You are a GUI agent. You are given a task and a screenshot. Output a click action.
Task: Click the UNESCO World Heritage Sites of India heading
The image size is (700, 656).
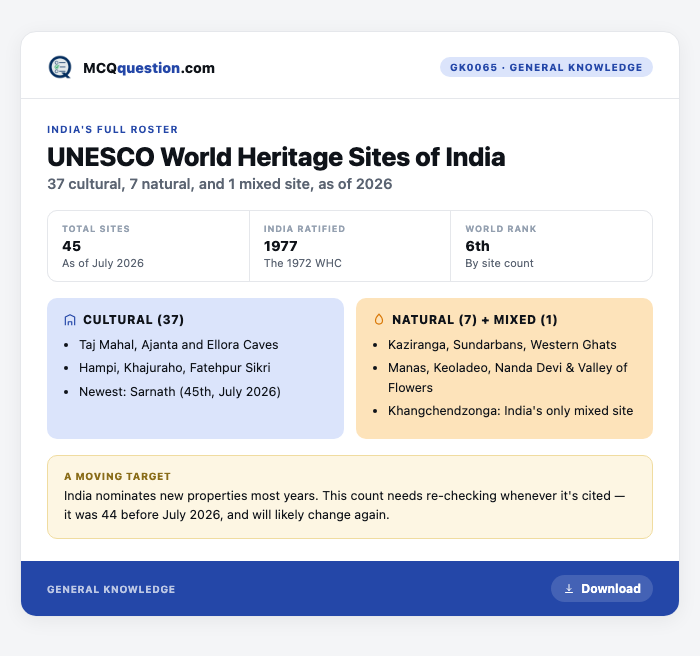[x=276, y=157]
